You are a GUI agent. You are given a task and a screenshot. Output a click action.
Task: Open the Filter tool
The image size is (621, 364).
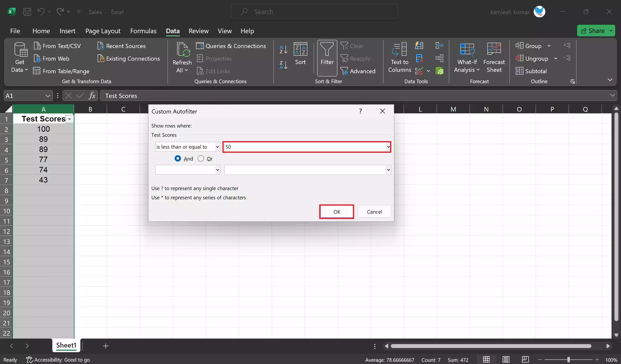click(327, 58)
